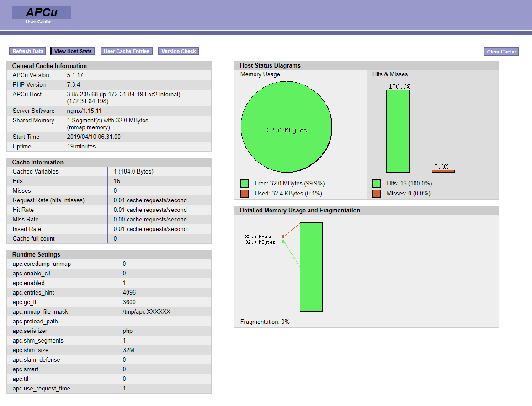Click the green Free memory legend swatch
The width and height of the screenshot is (532, 406).
click(245, 183)
